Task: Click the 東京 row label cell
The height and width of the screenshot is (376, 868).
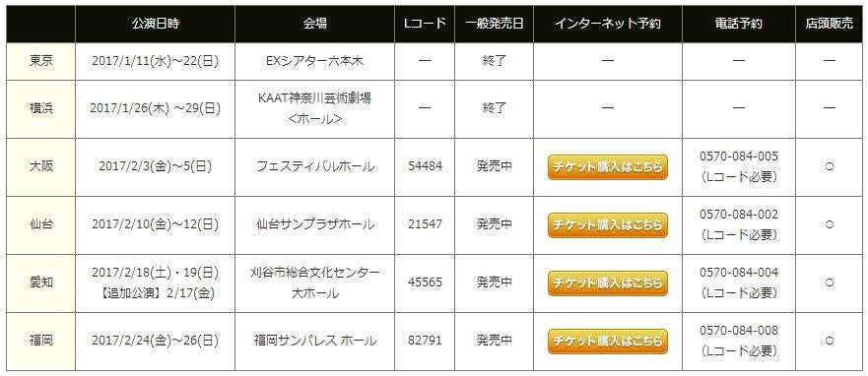Action: coord(41,61)
